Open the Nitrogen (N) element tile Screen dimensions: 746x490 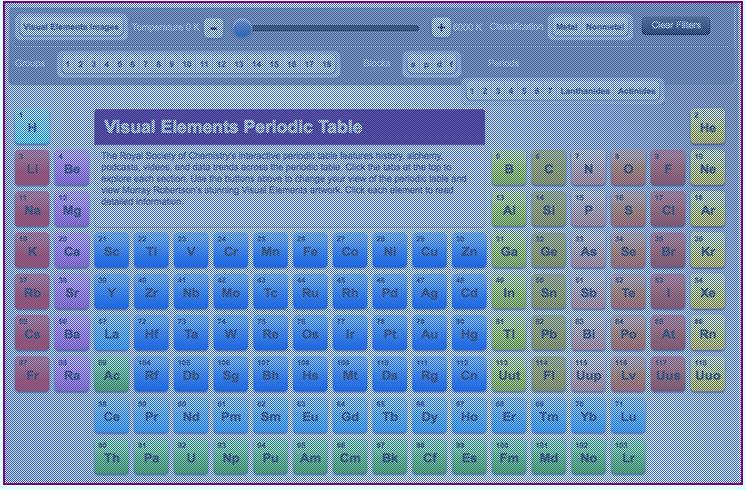click(588, 168)
